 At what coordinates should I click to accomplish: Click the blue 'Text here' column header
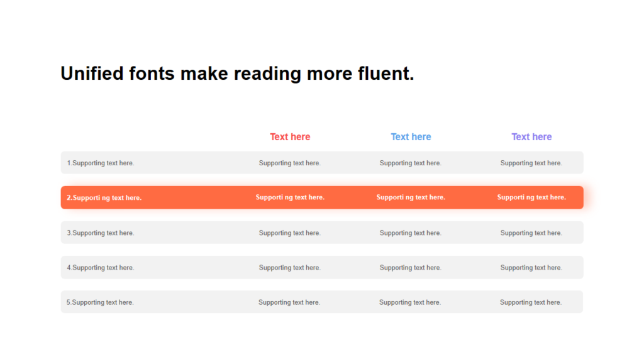(411, 136)
